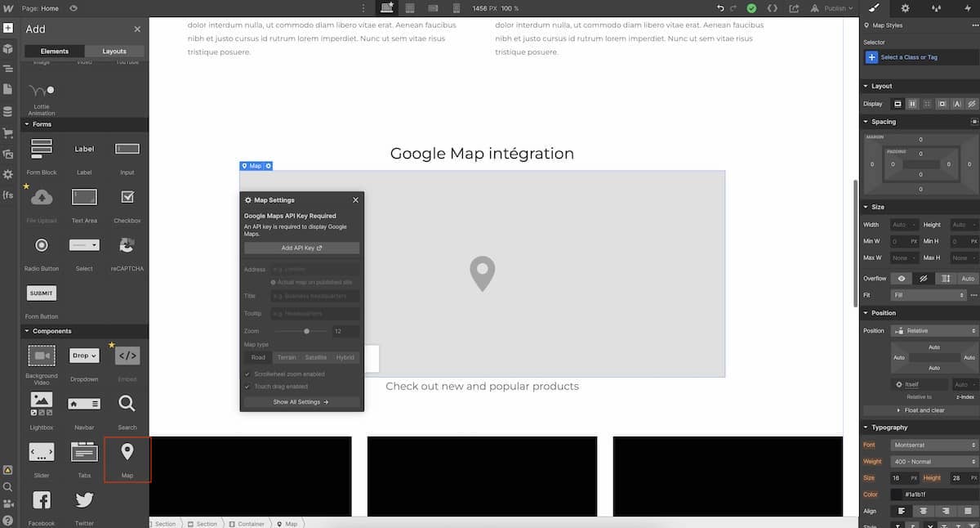The width and height of the screenshot is (980, 528).
Task: Select Satellite map type
Action: tap(316, 357)
